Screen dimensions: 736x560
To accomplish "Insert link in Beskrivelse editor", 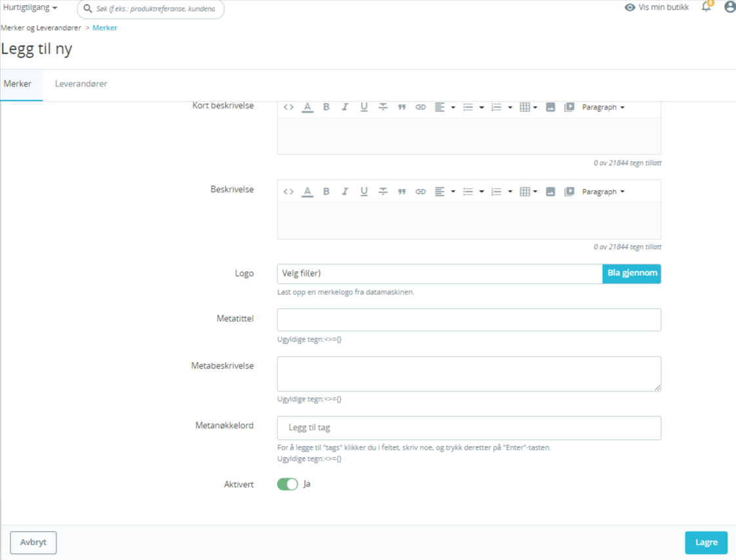I will pos(420,191).
